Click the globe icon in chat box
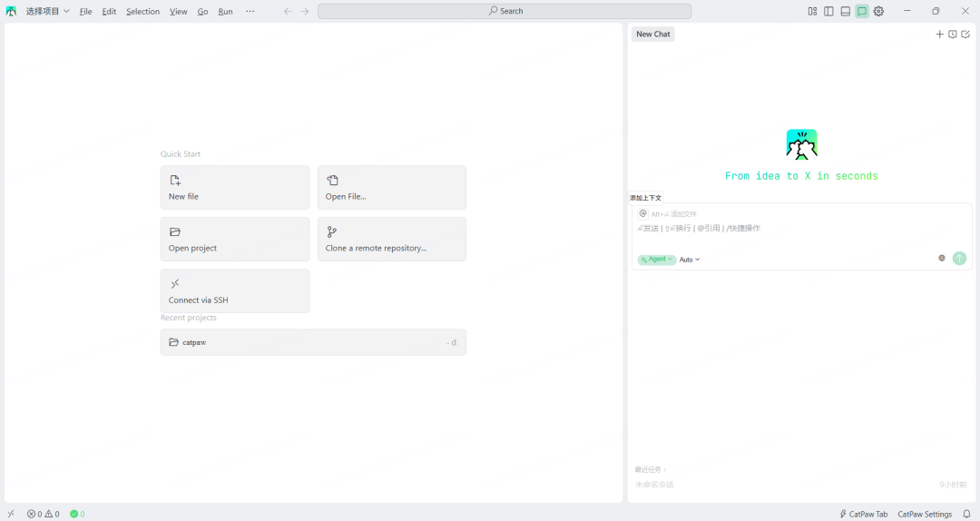Image resolution: width=980 pixels, height=521 pixels. [942, 259]
